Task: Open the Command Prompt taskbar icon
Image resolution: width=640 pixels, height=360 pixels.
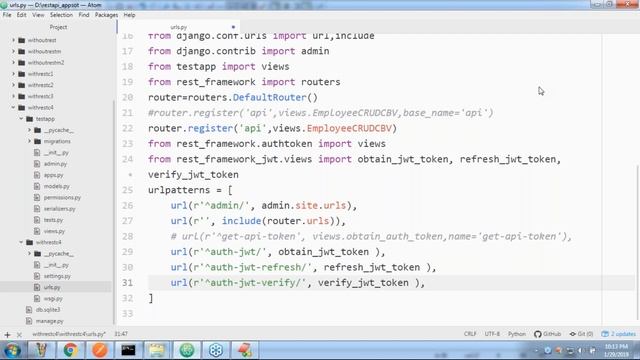Action: tap(128, 350)
